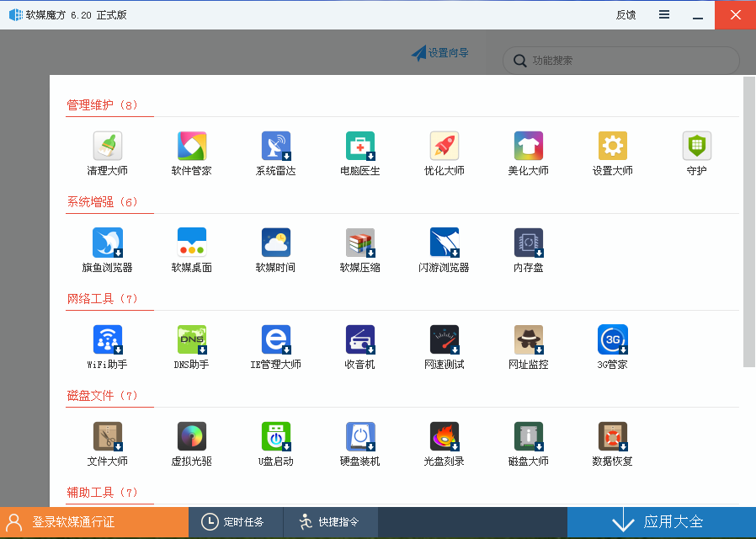Start 网速测试 speed test
Viewport: 756px width, 539px height.
(444, 348)
